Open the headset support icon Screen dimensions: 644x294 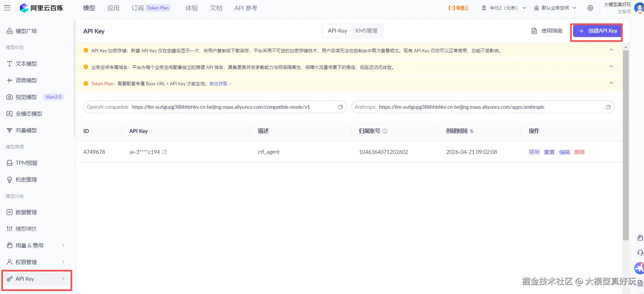640,253
